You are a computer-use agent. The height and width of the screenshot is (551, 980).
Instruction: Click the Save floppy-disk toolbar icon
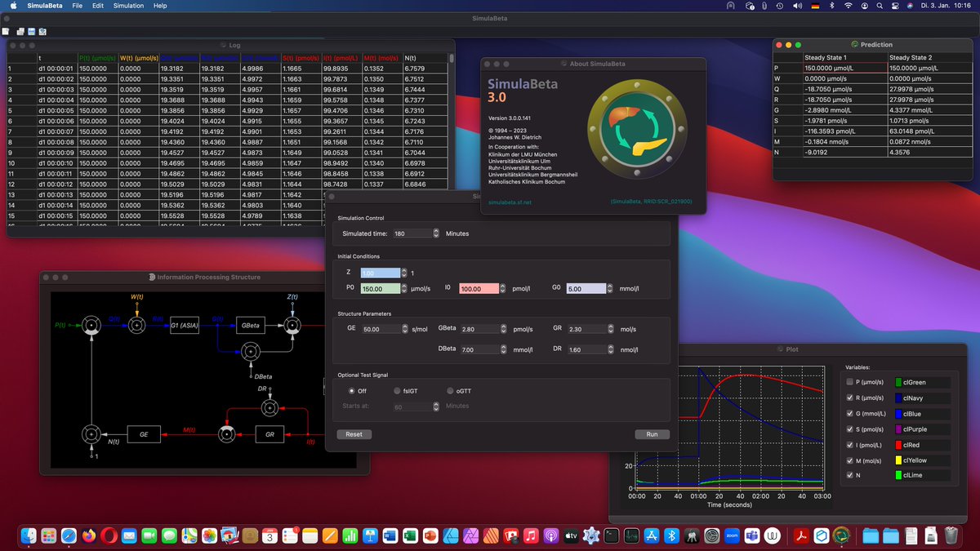click(30, 31)
